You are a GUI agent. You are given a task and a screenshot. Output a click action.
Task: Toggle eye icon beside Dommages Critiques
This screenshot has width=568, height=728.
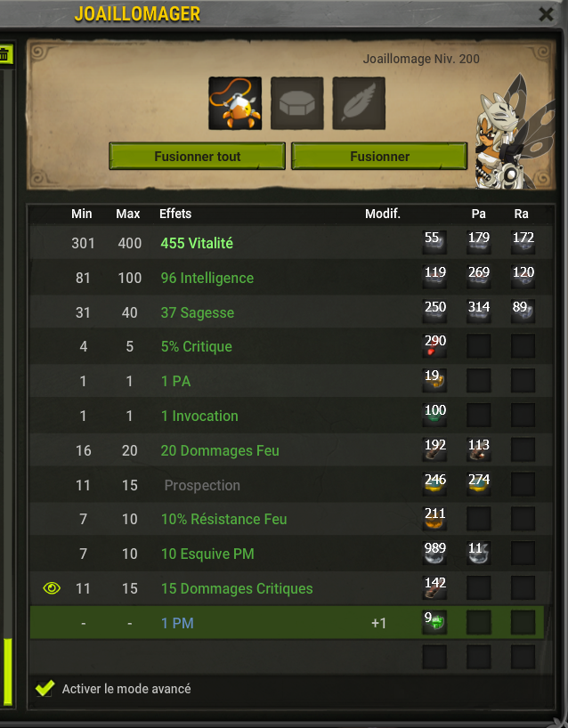(52, 588)
